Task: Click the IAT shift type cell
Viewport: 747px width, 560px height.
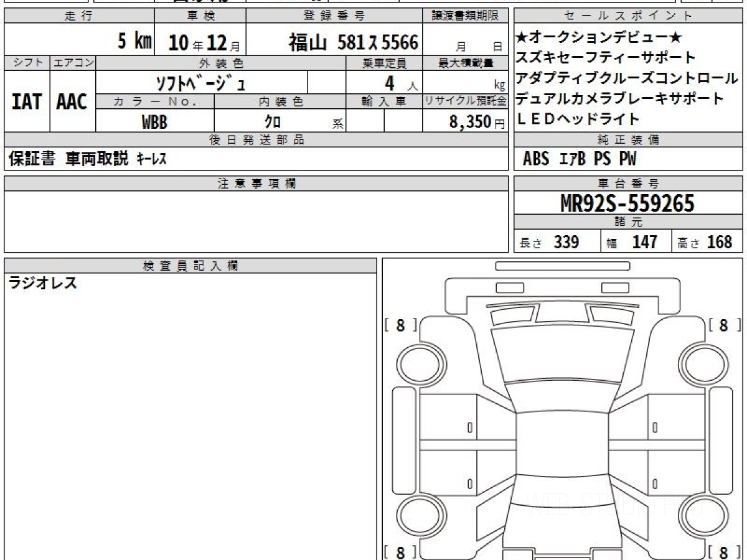Action: click(x=27, y=101)
